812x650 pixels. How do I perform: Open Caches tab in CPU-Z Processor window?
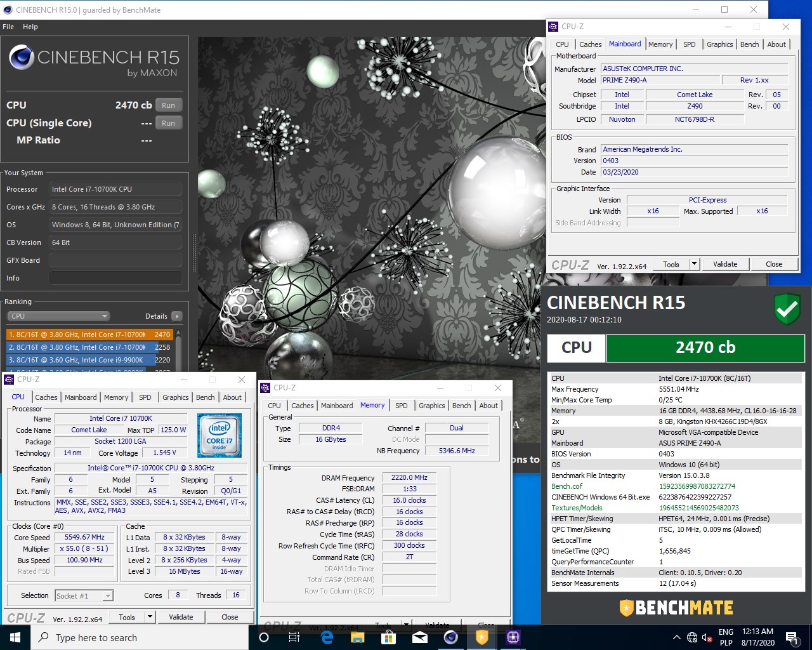[46, 397]
